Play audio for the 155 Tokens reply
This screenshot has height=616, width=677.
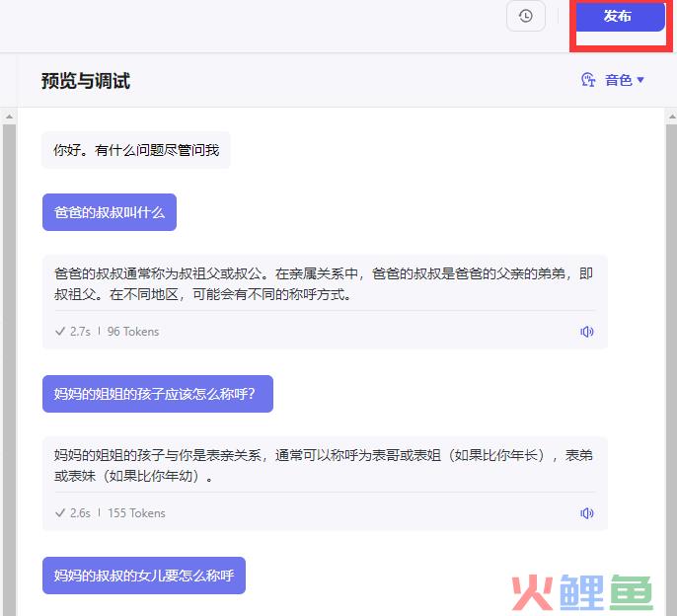(x=587, y=513)
